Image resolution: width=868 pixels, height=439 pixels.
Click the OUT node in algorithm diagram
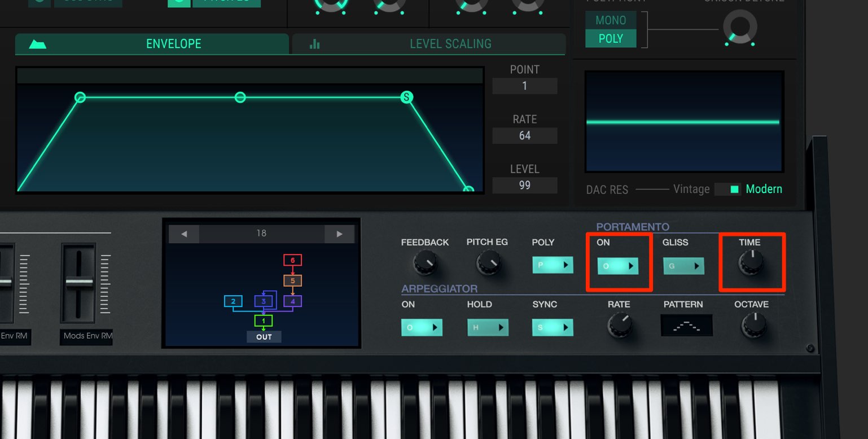[x=264, y=337]
